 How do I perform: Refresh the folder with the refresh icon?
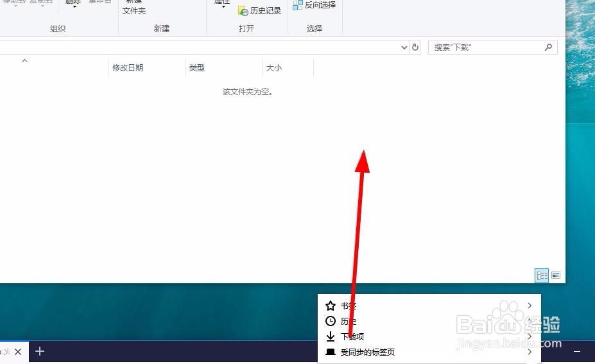click(x=415, y=47)
